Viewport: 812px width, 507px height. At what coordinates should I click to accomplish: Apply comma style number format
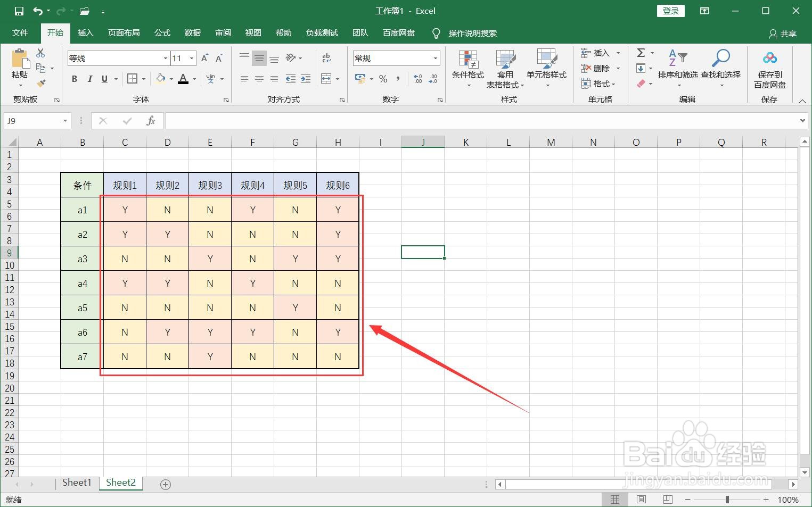[x=398, y=79]
